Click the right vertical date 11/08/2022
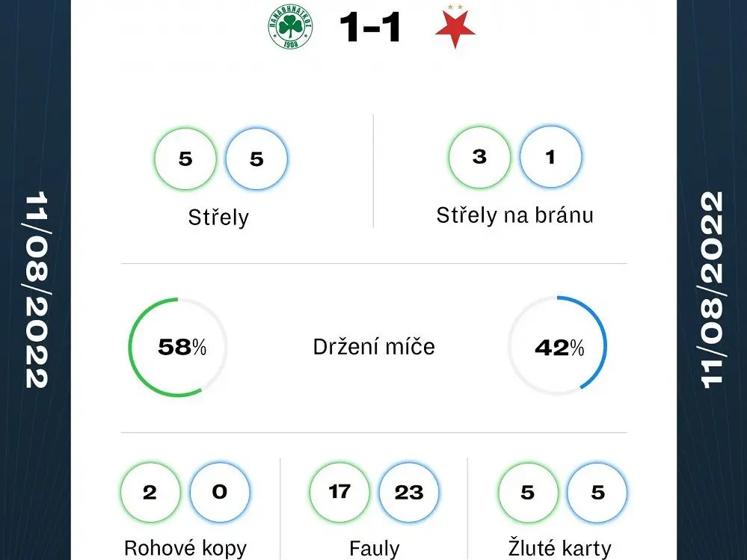 click(711, 289)
